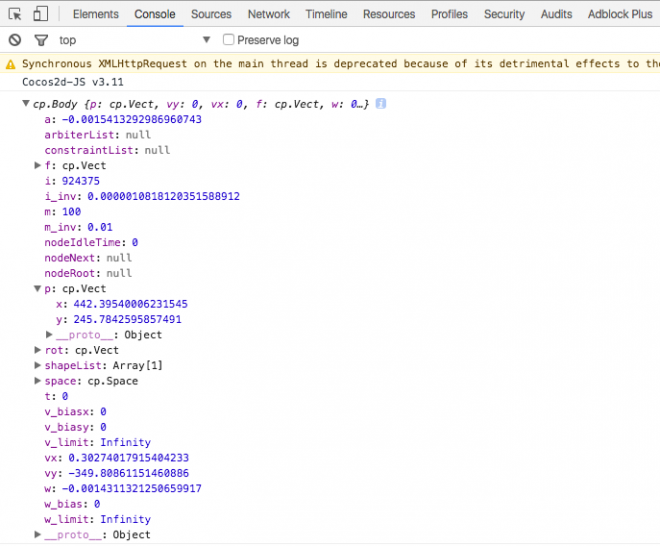Viewport: 660px width, 546px height.
Task: Click the info badge beside cp.Body
Action: (381, 104)
